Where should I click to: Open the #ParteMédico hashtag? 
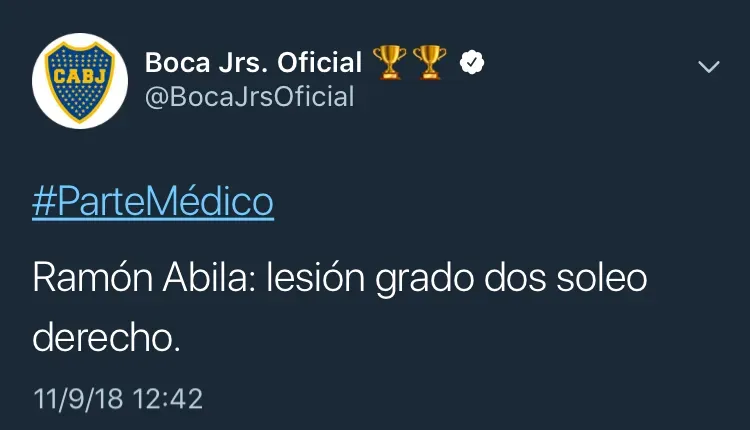click(153, 201)
